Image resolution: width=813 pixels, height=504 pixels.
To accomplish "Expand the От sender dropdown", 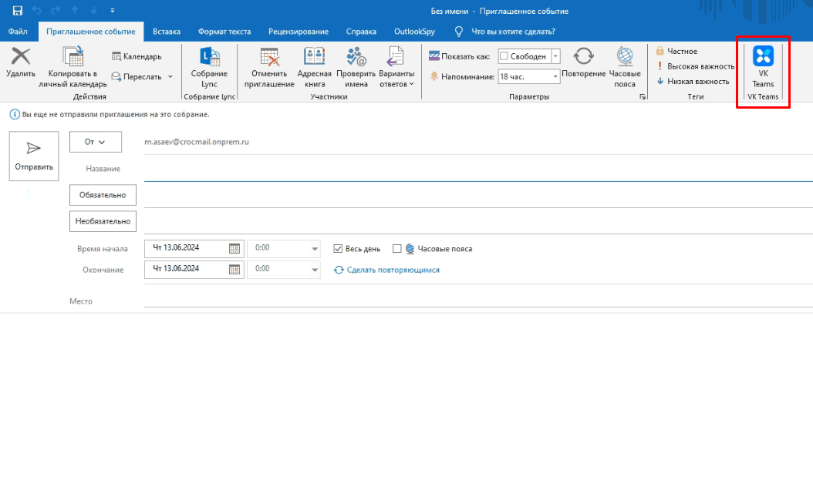I will [96, 142].
